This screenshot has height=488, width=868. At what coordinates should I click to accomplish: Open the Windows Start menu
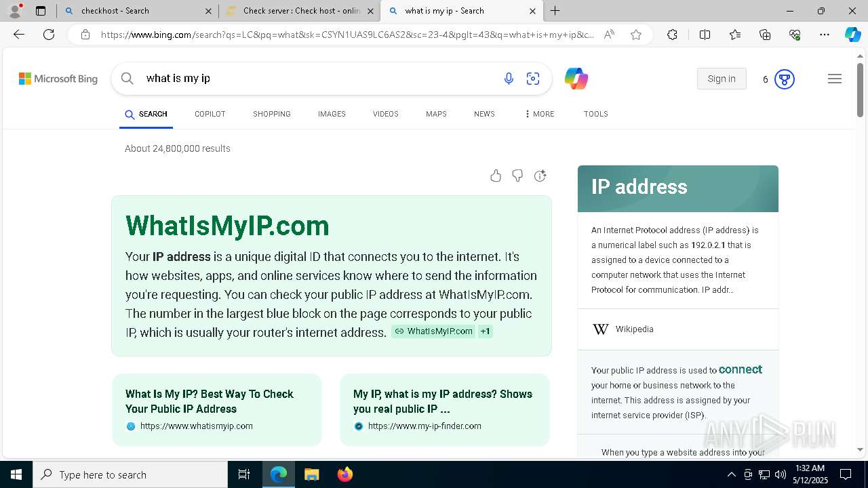click(x=16, y=474)
